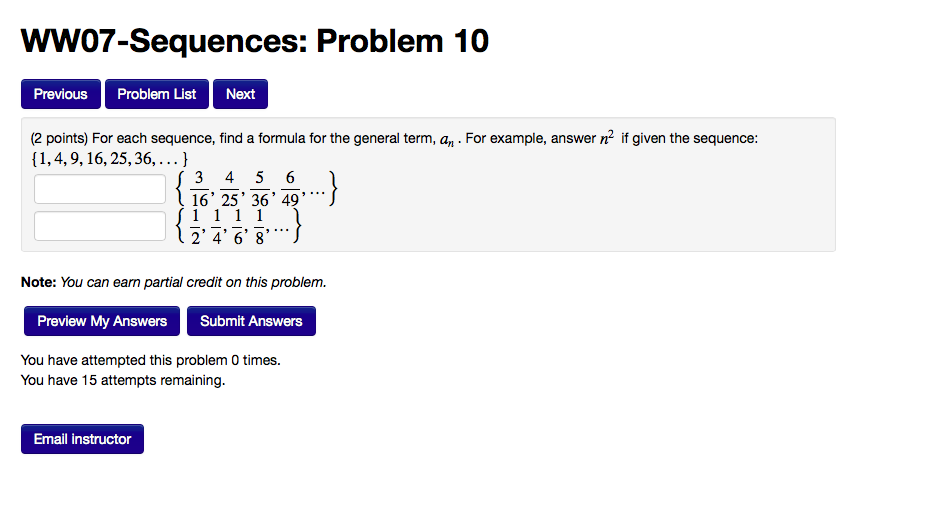937x514 pixels.
Task: Open the Problem List
Action: 157,94
